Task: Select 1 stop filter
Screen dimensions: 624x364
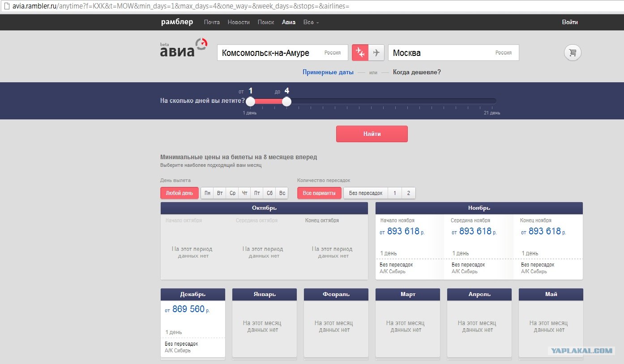Action: (x=395, y=193)
